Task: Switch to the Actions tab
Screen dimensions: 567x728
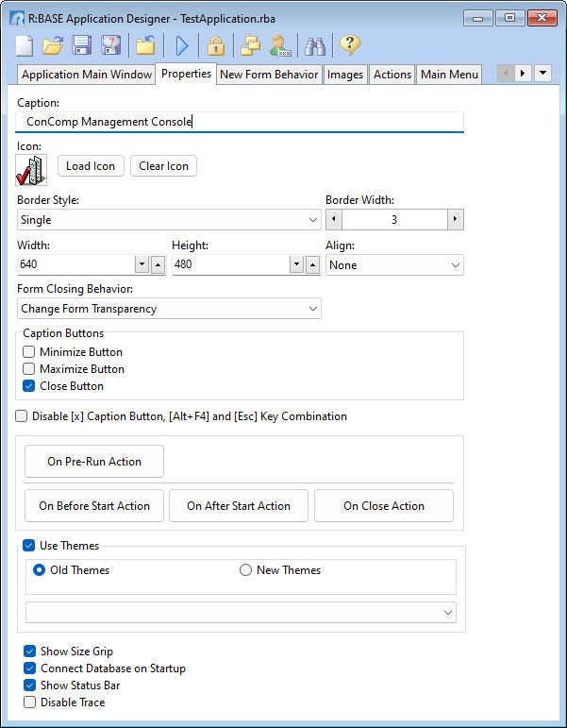Action: [x=392, y=75]
